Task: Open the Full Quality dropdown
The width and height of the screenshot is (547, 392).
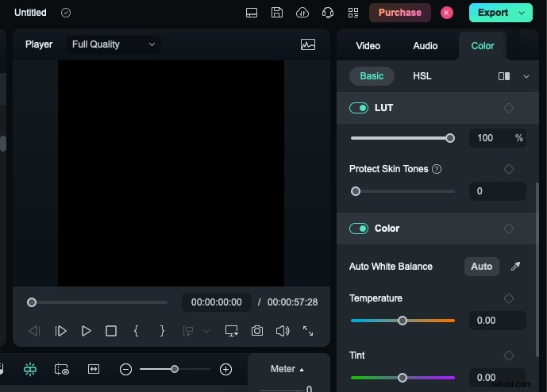Action: coord(114,44)
